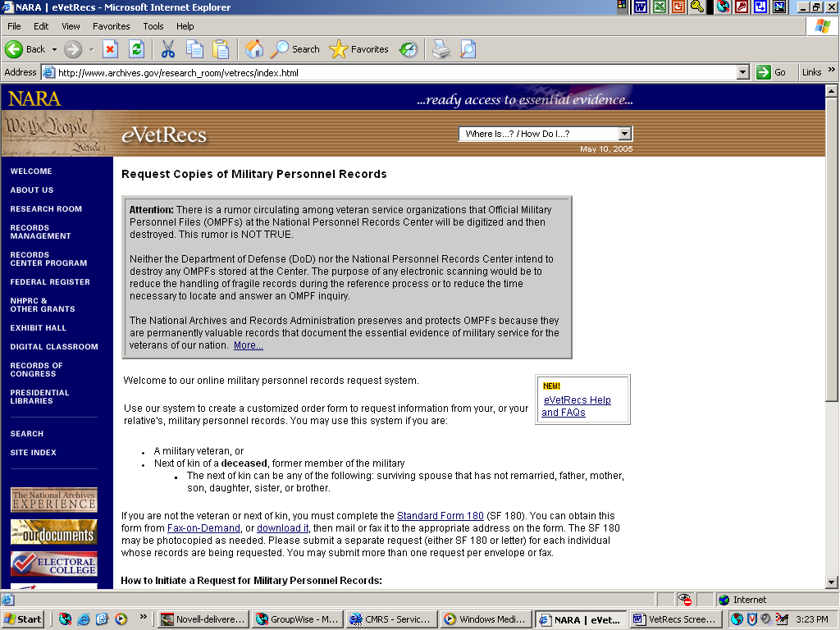Click the NARA logo in the header
840x630 pixels.
click(34, 98)
